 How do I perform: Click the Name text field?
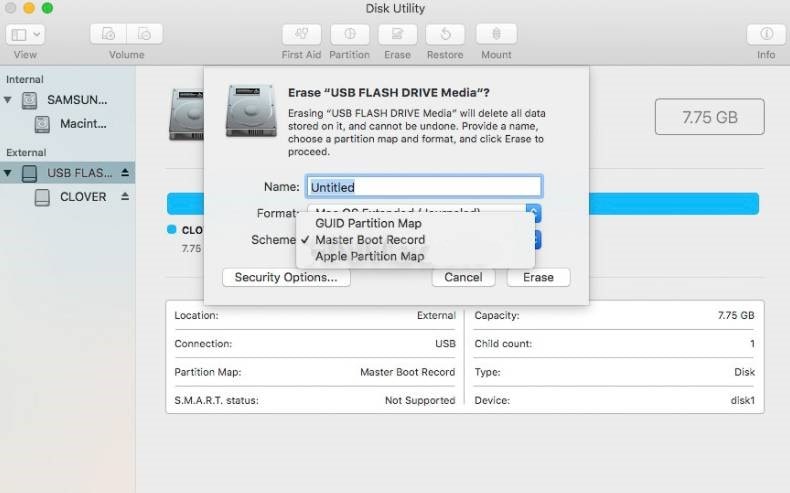424,186
